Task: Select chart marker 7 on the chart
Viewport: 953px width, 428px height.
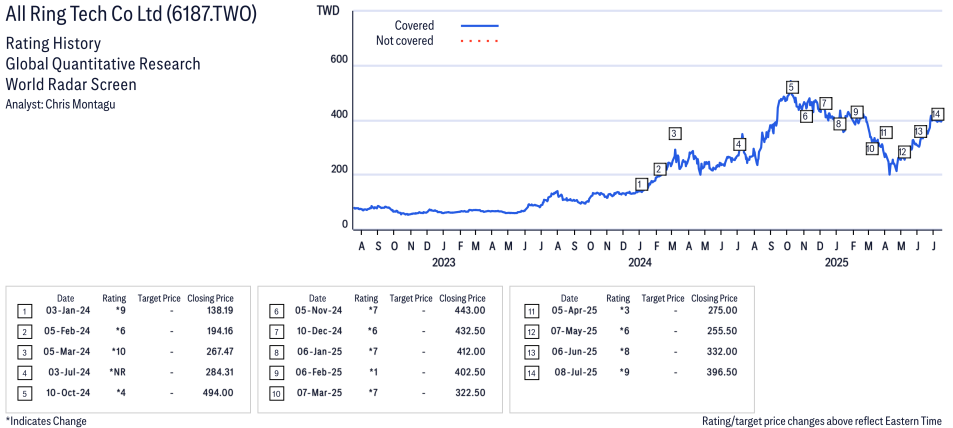Action: [824, 103]
